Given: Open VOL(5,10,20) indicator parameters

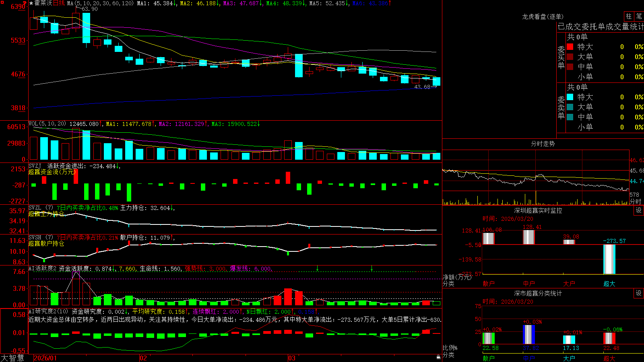Looking at the screenshot, I should point(47,124).
